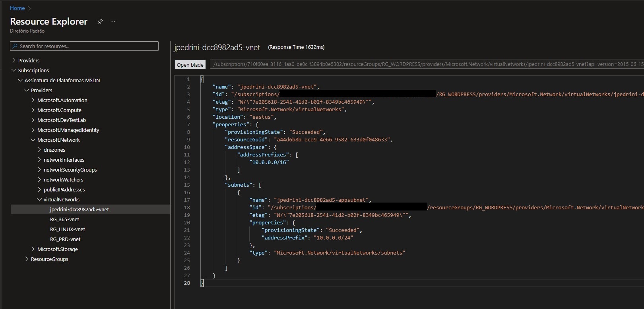Viewport: 644px width, 309px height.
Task: Expand Microsoft.Storage provider
Action: point(33,249)
